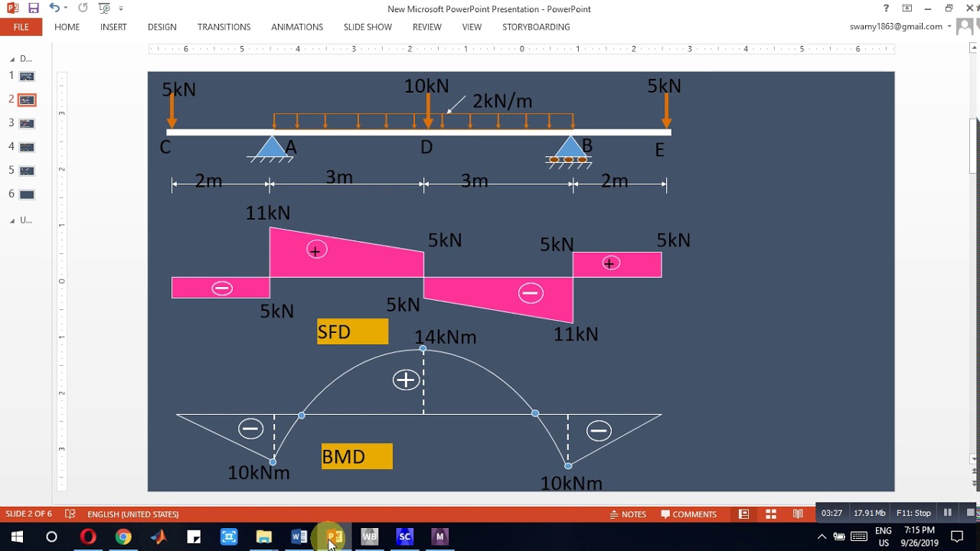
Task: Click the previous slide arrow on scrollbar
Action: [975, 471]
